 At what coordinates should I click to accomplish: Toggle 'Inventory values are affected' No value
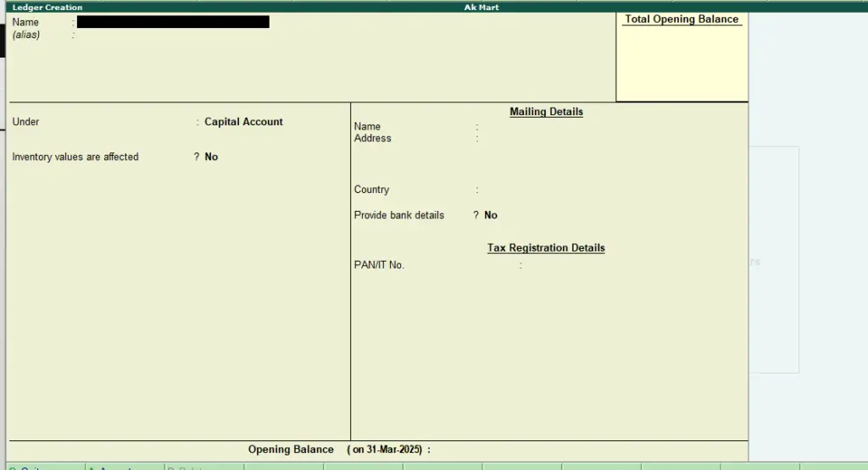tap(211, 157)
